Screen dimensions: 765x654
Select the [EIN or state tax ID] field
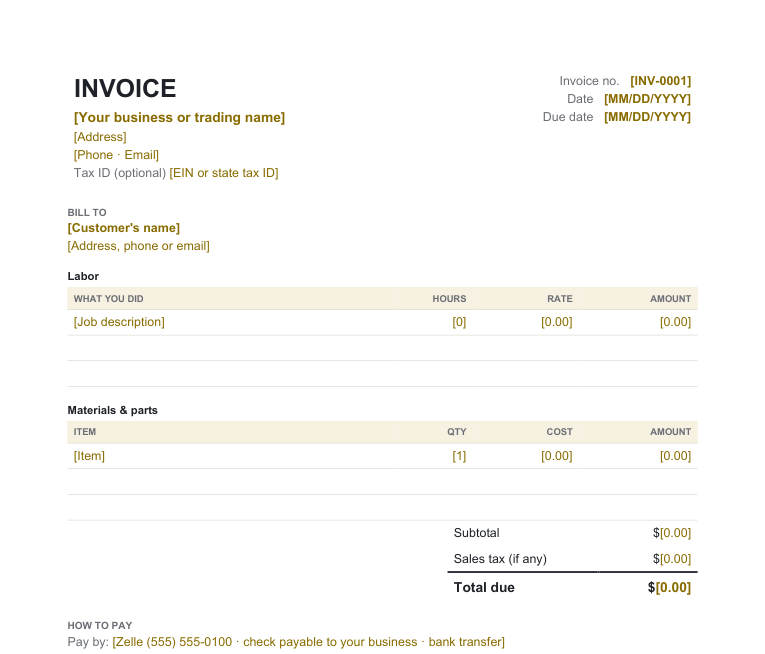tap(224, 173)
